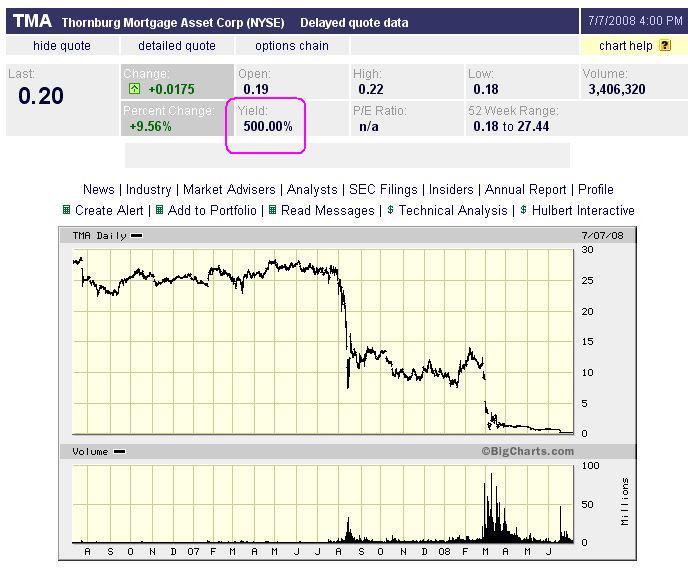Open the Insiders link
Image resolution: width=688 pixels, height=570 pixels.
pos(451,190)
